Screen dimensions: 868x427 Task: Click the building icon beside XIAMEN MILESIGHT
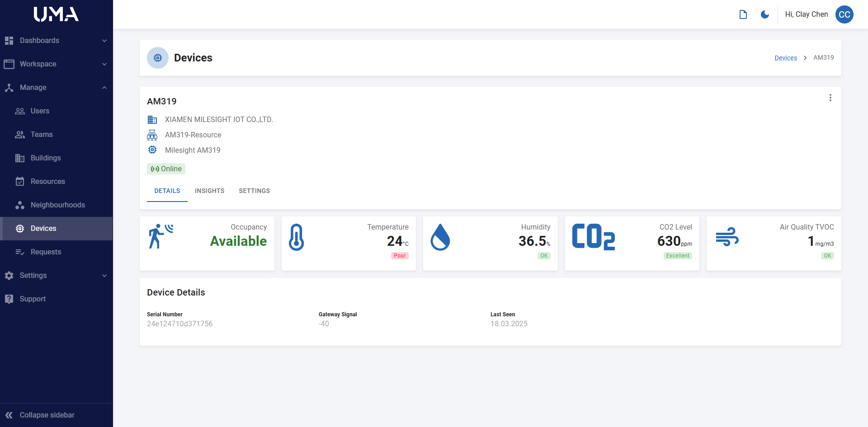tap(152, 120)
